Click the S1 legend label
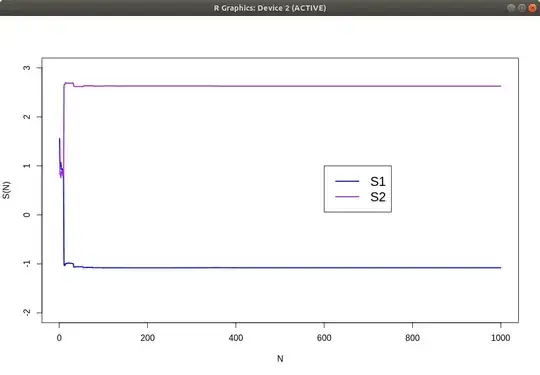The height and width of the screenshot is (375, 540). tap(378, 181)
